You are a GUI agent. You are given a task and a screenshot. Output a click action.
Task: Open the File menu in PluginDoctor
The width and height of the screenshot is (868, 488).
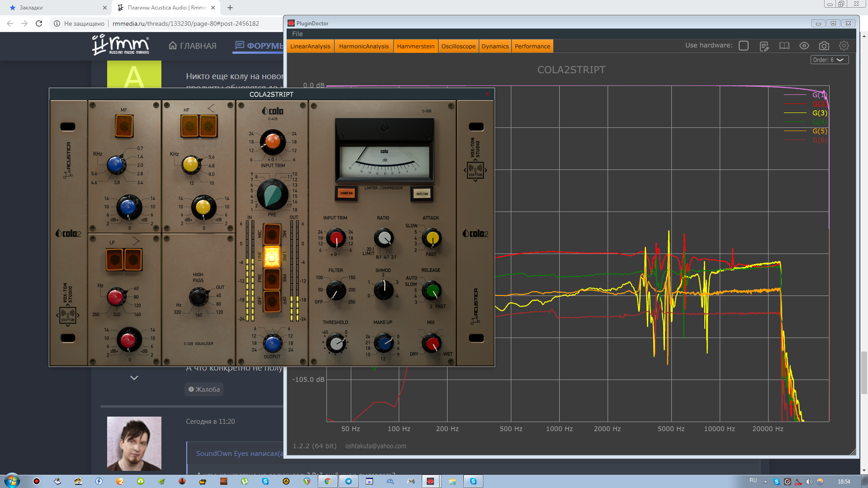(x=297, y=34)
